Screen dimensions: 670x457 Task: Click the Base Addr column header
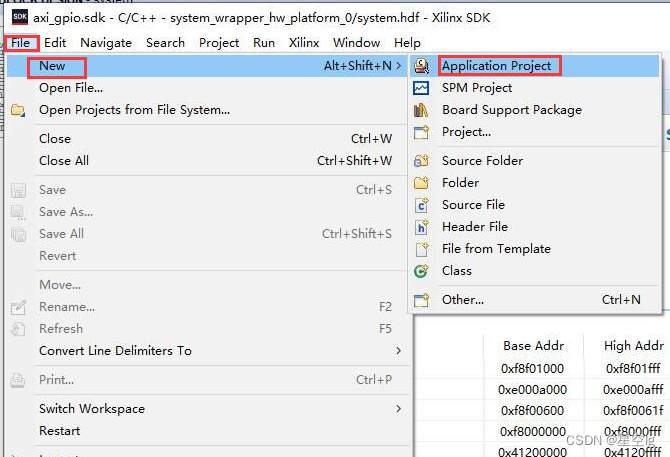(x=533, y=346)
